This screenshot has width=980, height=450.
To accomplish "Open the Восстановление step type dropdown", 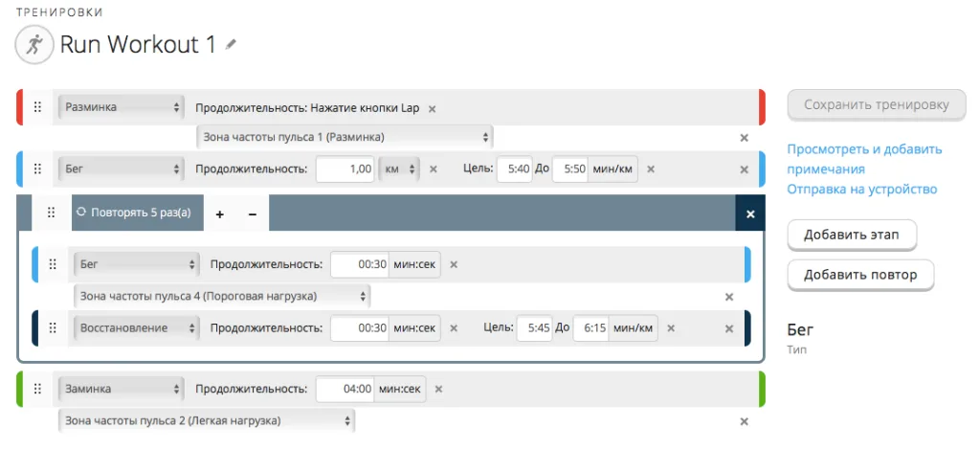I will [x=136, y=327].
